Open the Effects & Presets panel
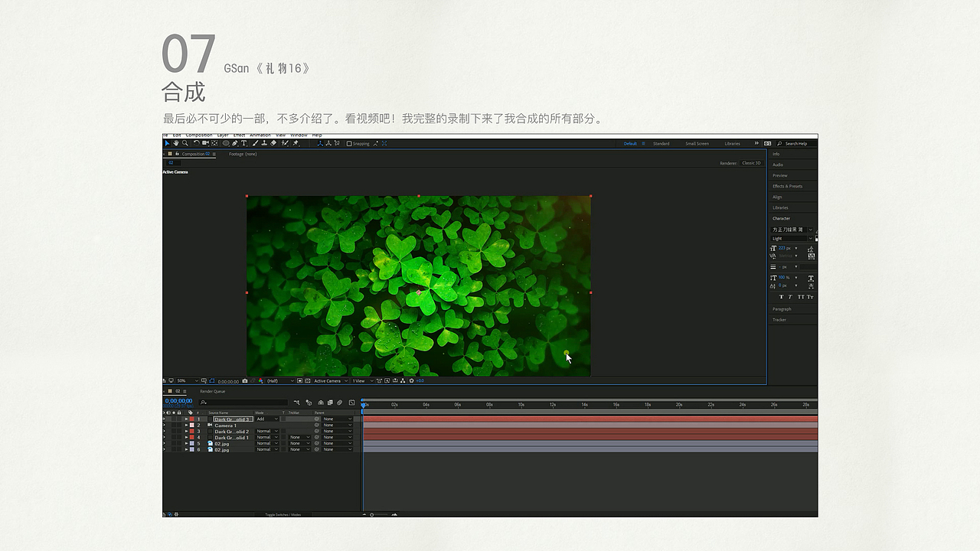This screenshot has height=551, width=980. tap(788, 186)
